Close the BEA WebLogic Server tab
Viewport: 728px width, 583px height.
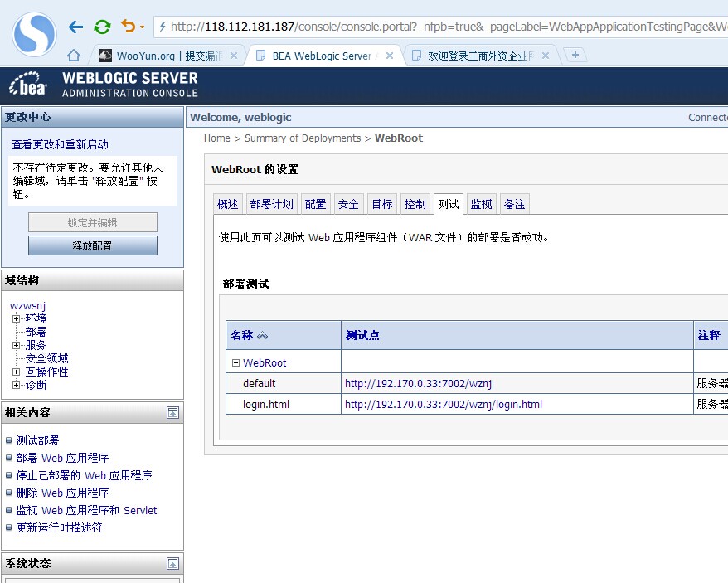coord(390,56)
